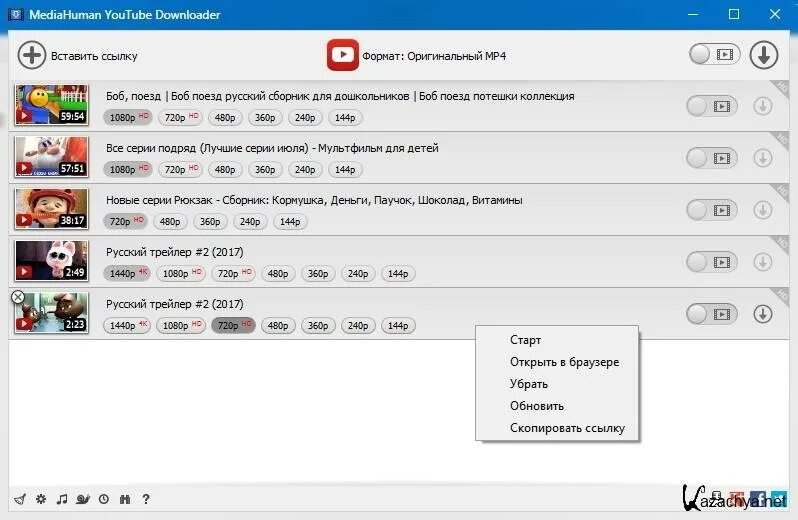Download the 2:49 trailer arrow icon

point(762,262)
